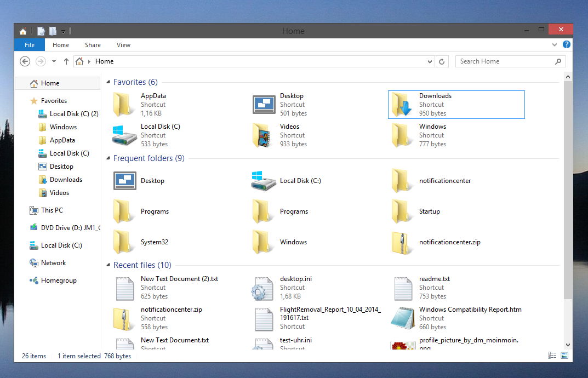Open the Startup folder

415,211
